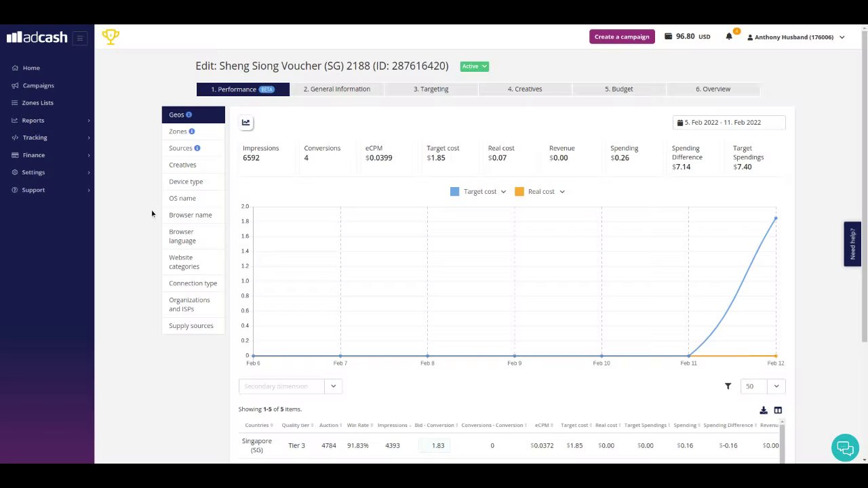868x488 pixels.
Task: Open the Anthony Husband account menu
Action: tap(795, 37)
